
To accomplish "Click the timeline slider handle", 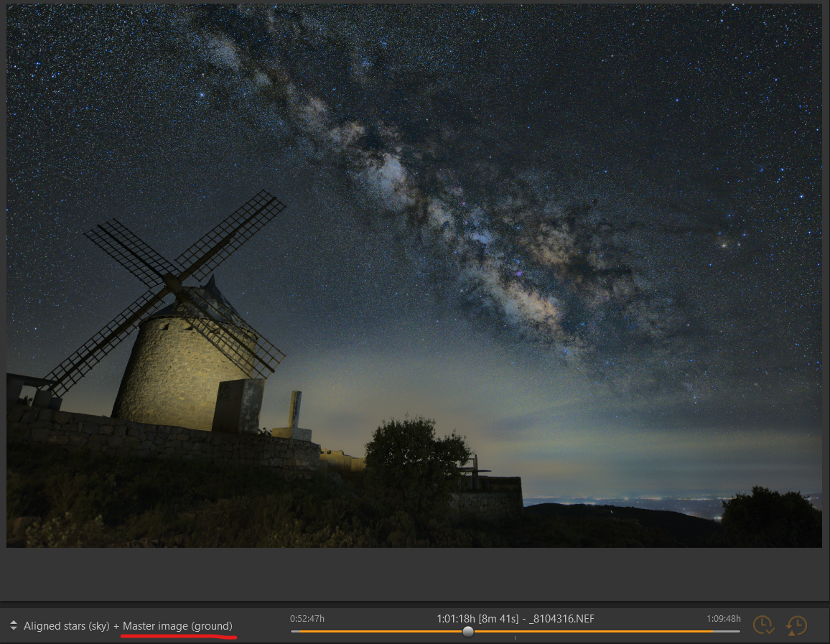I will tap(468, 631).
